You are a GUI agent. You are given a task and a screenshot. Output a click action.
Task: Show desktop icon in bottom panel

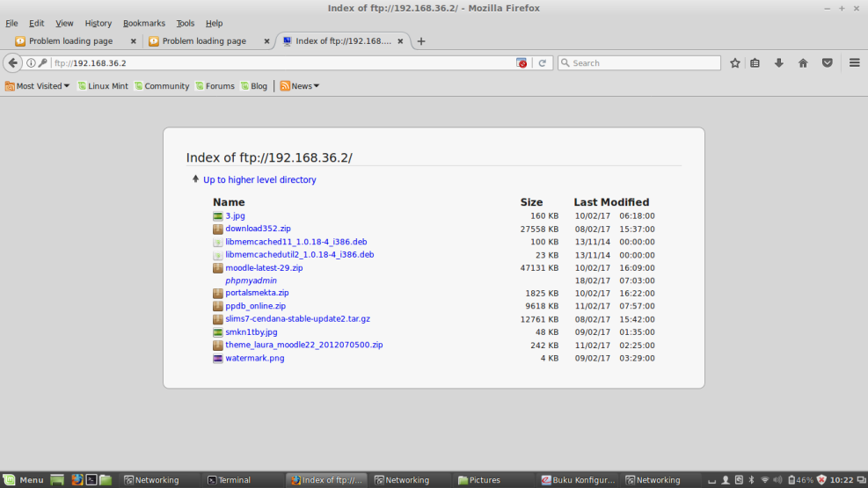(57, 480)
